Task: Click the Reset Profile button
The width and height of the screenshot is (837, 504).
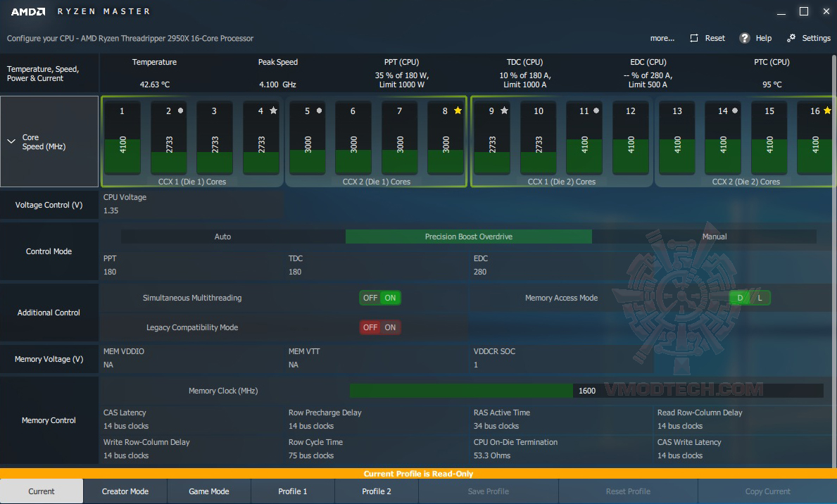Action: point(628,491)
